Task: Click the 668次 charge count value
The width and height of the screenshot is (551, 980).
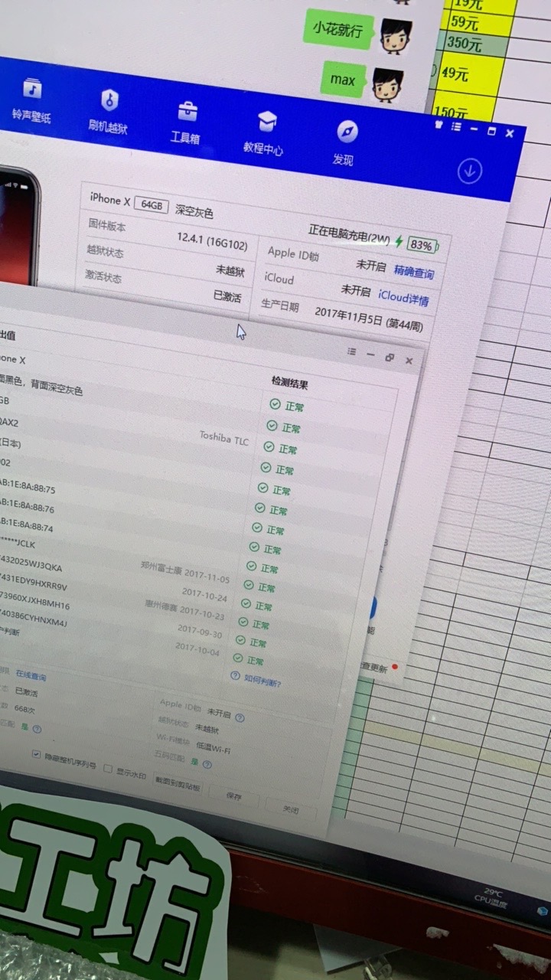Action: 25,710
